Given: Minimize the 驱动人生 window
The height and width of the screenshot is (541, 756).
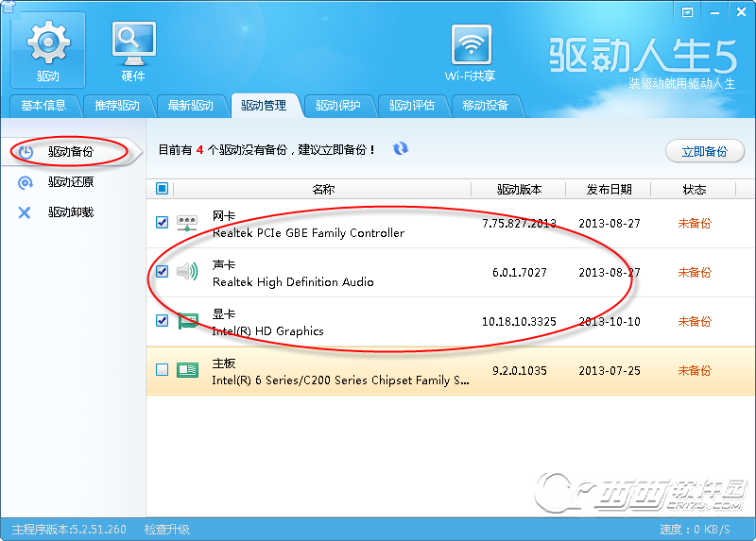Looking at the screenshot, I should (x=714, y=12).
